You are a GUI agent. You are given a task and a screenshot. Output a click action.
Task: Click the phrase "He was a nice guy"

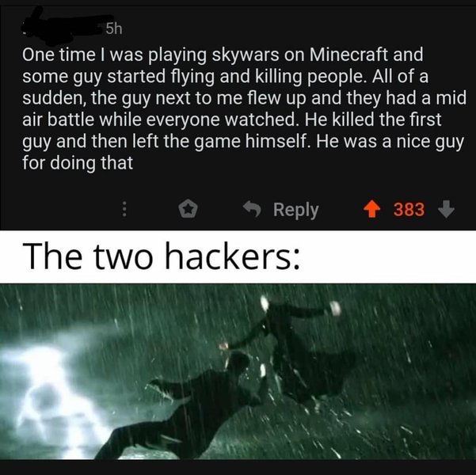pos(390,142)
